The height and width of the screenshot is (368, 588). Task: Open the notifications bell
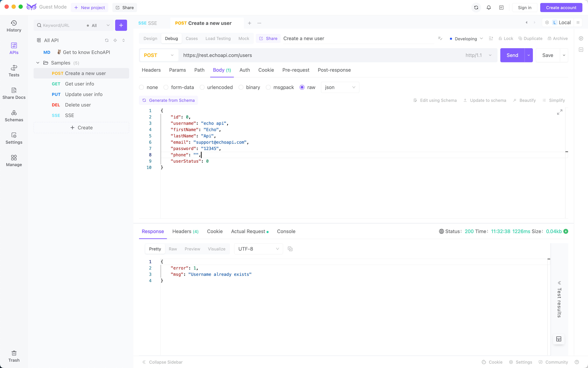click(x=489, y=8)
